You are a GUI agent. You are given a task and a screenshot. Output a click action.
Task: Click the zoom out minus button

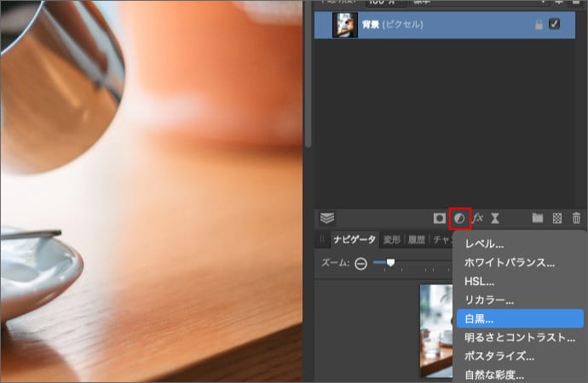pos(361,263)
